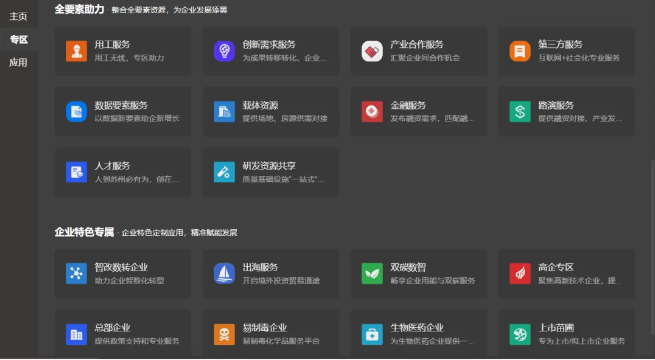655x360 pixels.
Task: Open the 第三方服务 orange icon
Action: (x=520, y=51)
